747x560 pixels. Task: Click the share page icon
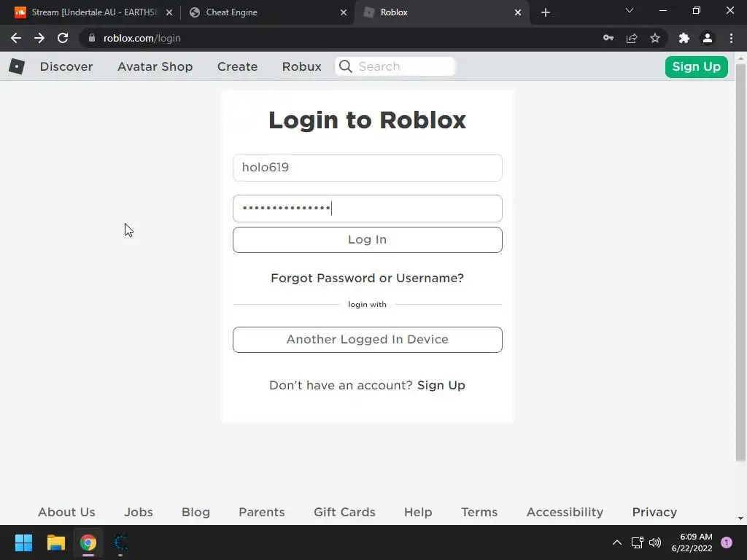(632, 38)
